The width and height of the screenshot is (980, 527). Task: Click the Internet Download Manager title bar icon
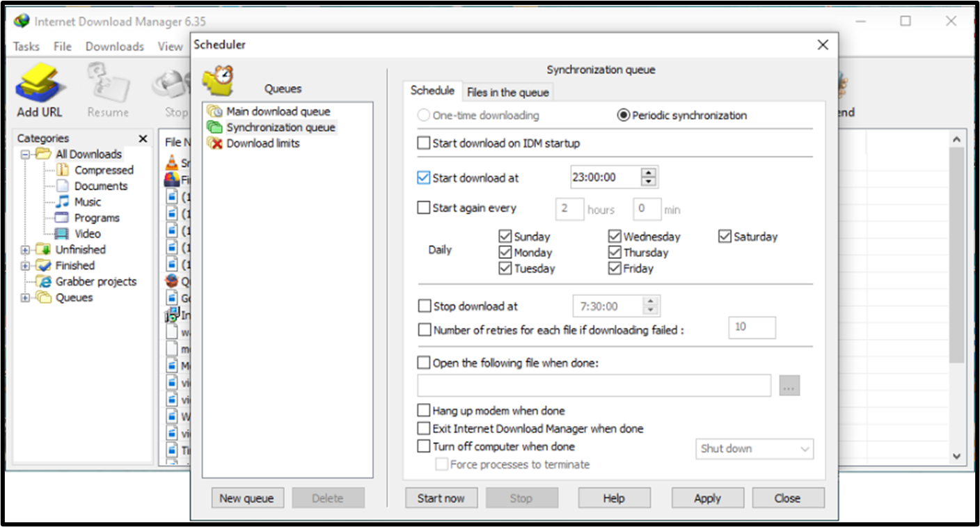pos(22,21)
